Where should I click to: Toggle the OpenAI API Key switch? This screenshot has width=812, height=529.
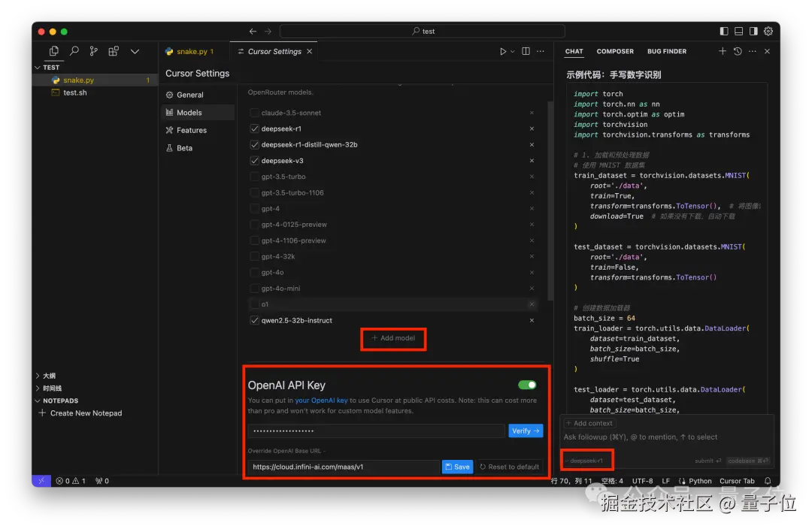(527, 385)
